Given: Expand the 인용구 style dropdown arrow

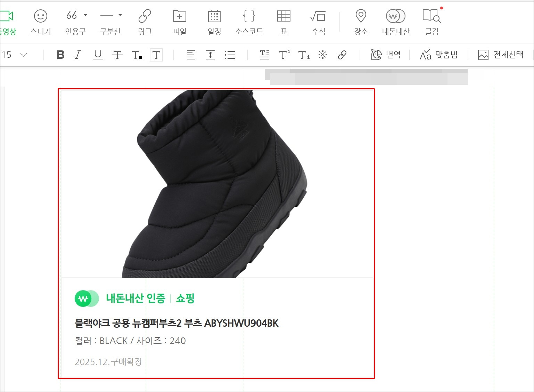Looking at the screenshot, I should 85,15.
